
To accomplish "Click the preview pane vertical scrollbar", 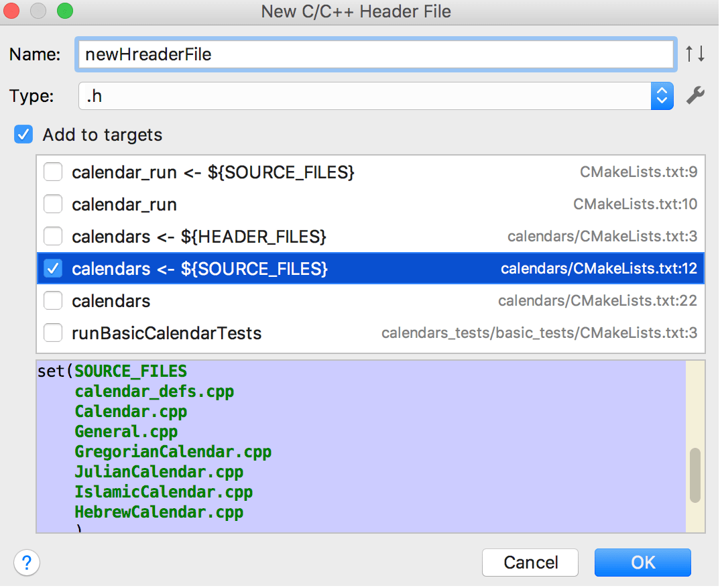I will (x=695, y=475).
